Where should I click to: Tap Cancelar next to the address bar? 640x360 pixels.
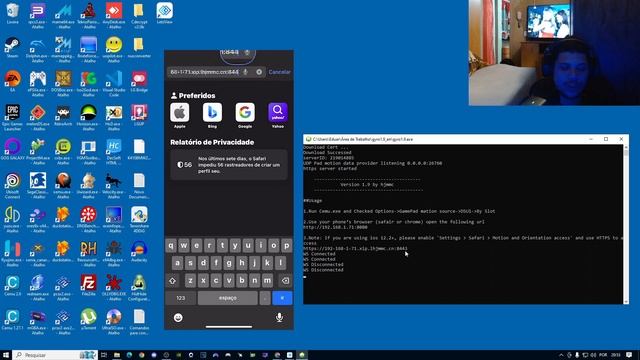tap(280, 72)
